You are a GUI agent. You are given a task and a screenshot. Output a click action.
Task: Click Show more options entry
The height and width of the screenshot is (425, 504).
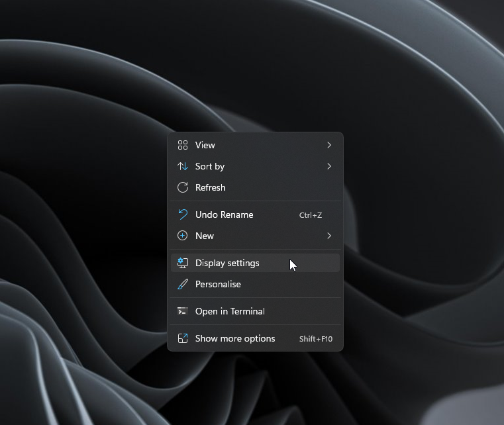pyautogui.click(x=255, y=338)
